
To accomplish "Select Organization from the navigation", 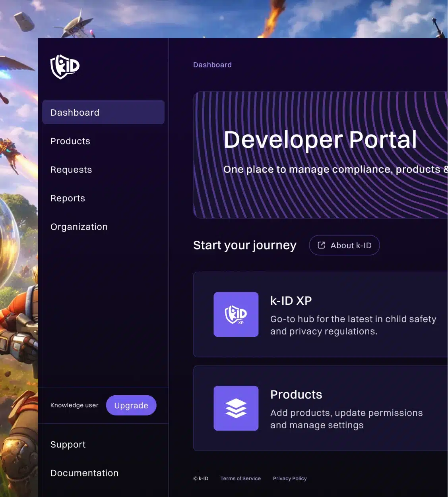I will point(79,226).
